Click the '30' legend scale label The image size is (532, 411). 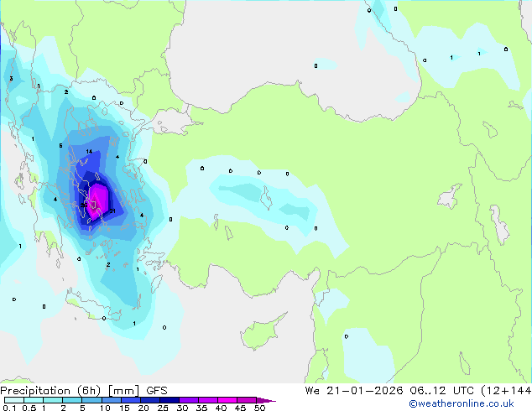tap(182, 408)
